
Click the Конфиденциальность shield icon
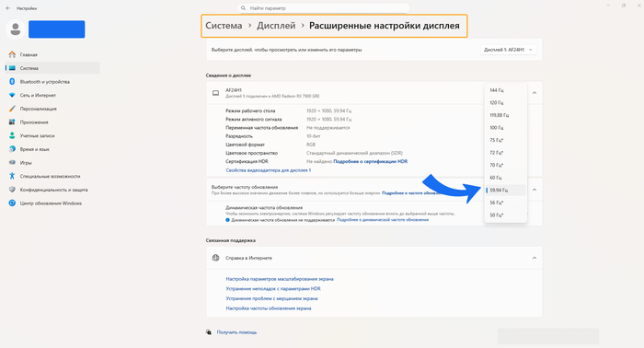(12, 190)
